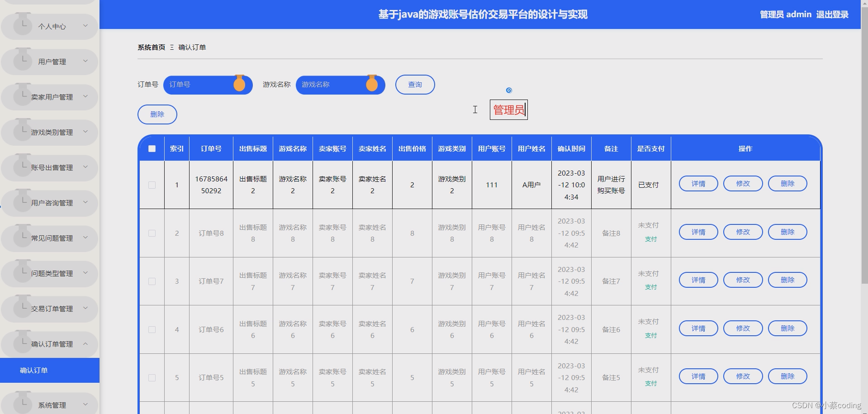The width and height of the screenshot is (868, 414).
Task: Click the orange icon in 游戏名称 field
Action: (x=372, y=83)
